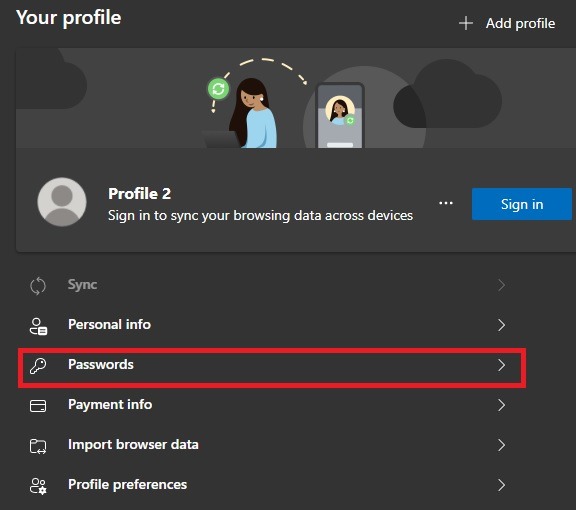The width and height of the screenshot is (576, 510).
Task: Click the Profile preferences people-gear icon
Action: pos(38,486)
